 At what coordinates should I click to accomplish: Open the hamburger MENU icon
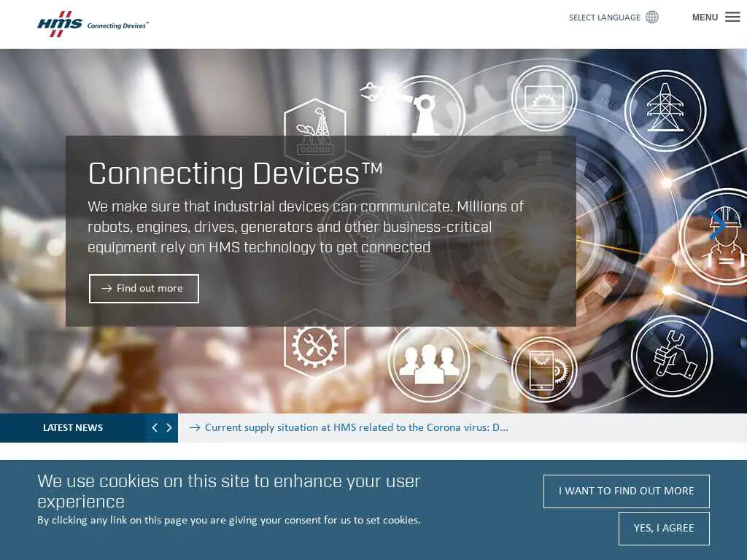pos(732,17)
